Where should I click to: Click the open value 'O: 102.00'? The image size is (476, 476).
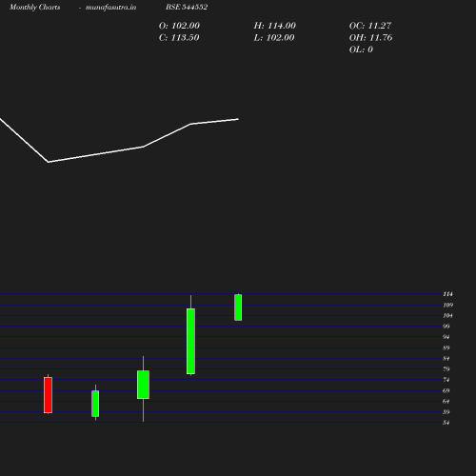coord(179,26)
